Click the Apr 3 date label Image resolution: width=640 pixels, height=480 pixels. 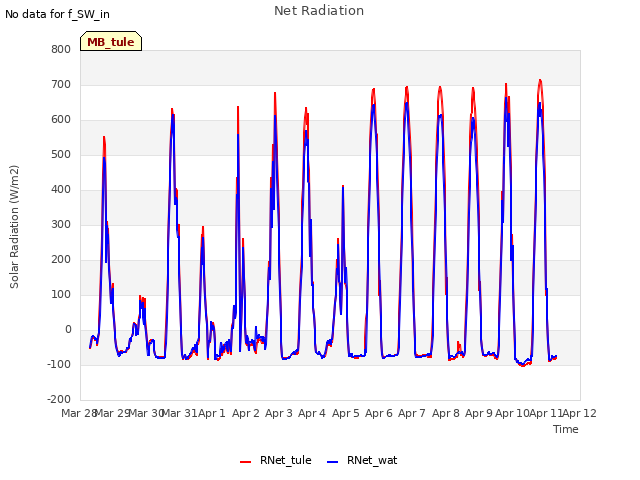click(279, 413)
